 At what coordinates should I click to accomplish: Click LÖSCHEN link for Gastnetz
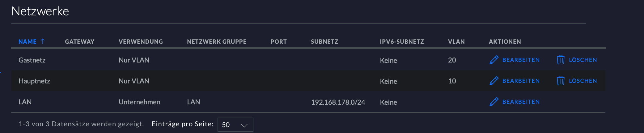[583, 60]
